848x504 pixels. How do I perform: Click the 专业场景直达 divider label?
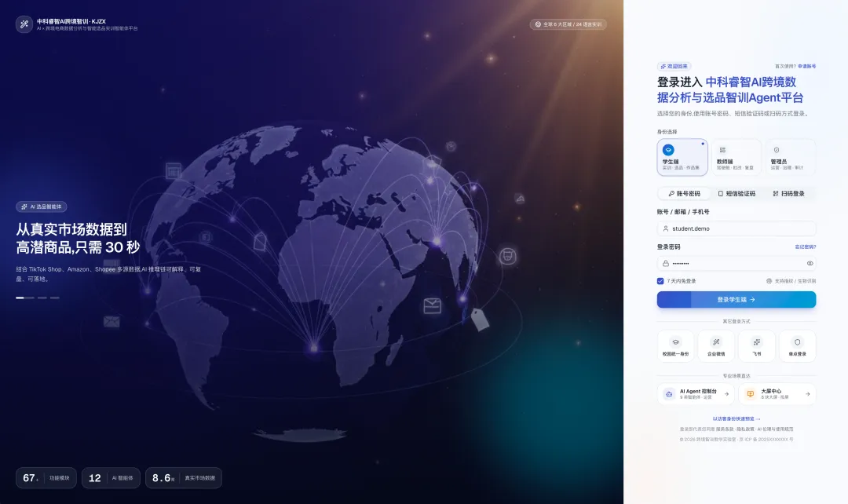point(736,376)
